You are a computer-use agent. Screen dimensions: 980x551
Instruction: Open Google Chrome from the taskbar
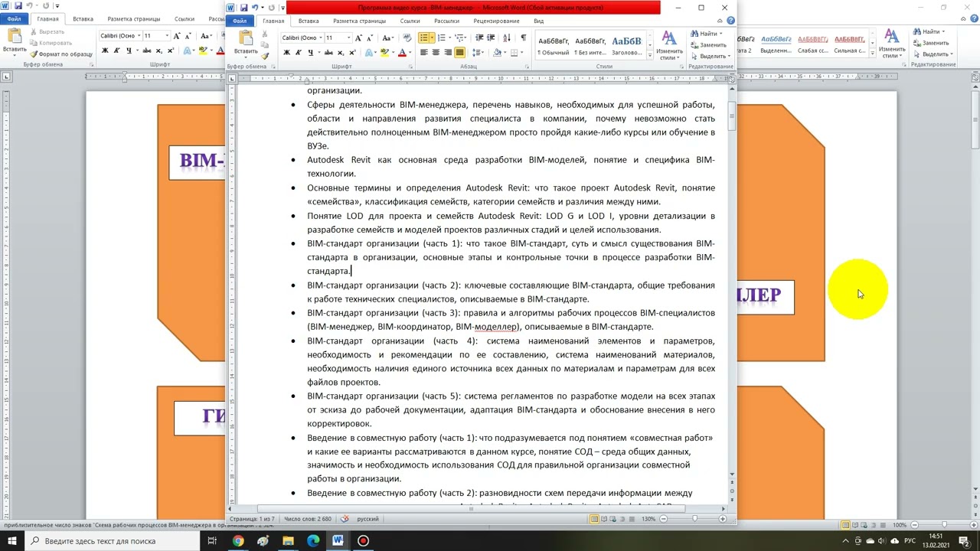238,541
